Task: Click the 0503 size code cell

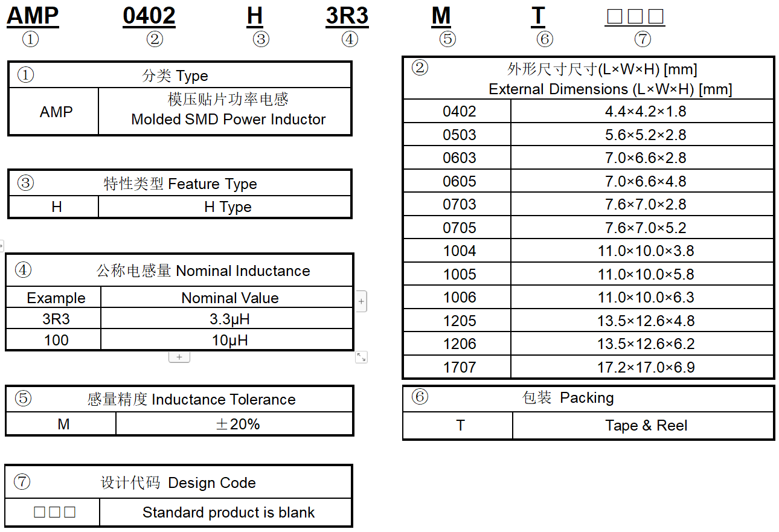Action: click(458, 135)
